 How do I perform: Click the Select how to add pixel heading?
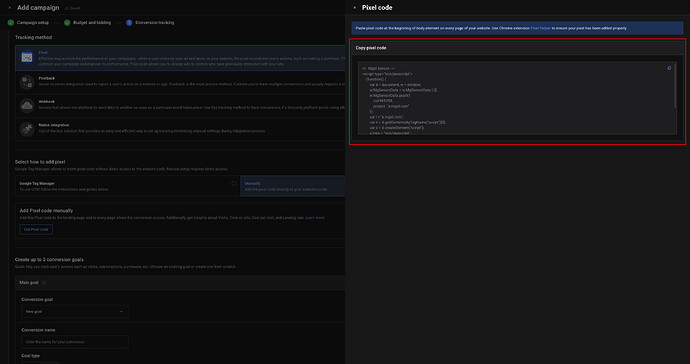click(x=40, y=162)
